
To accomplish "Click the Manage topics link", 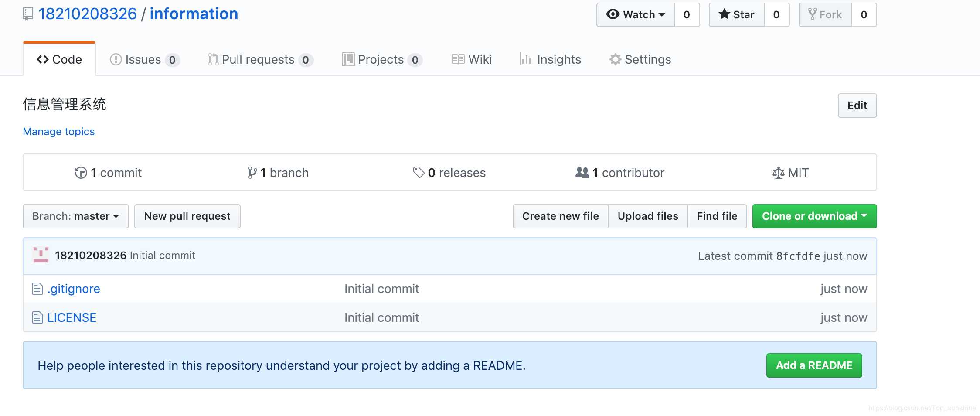I will click(59, 132).
